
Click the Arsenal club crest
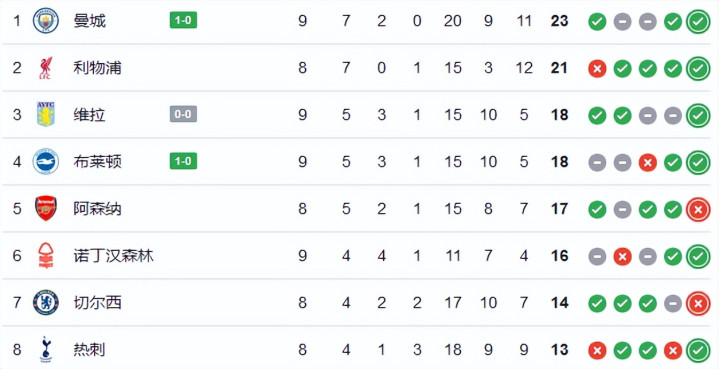click(46, 209)
